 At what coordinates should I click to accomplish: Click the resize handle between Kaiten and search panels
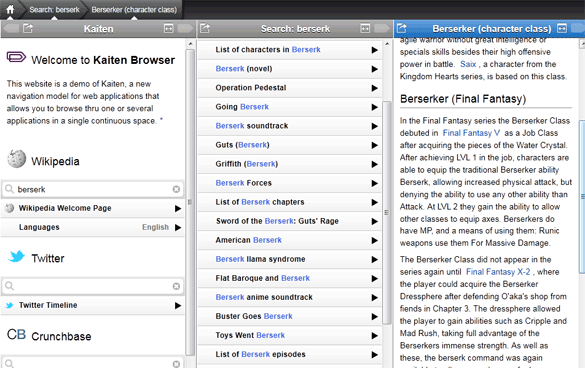point(190,202)
